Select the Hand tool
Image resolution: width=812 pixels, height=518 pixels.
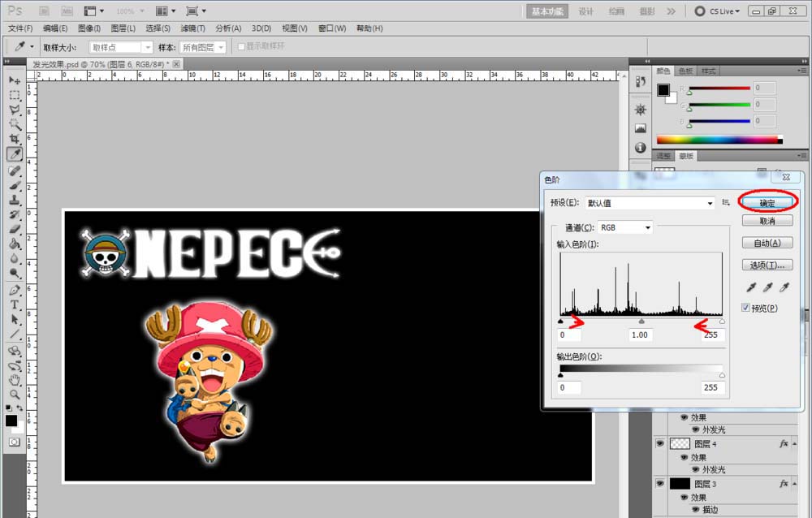pyautogui.click(x=15, y=380)
